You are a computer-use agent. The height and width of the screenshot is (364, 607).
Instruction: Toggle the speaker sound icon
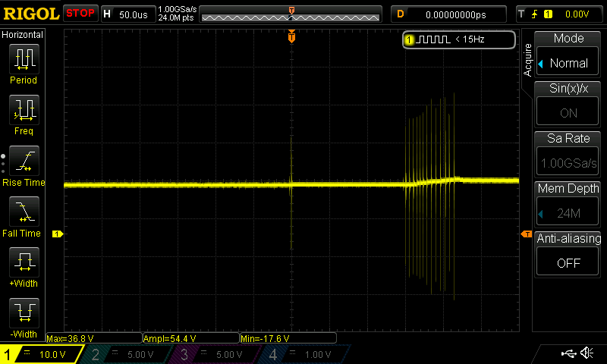(x=587, y=353)
